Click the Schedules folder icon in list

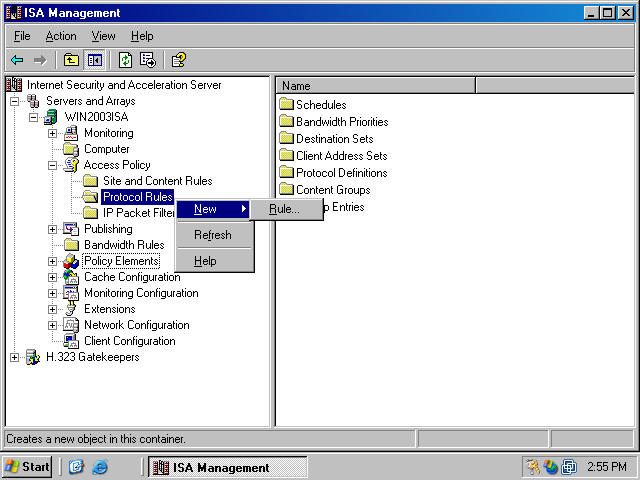pos(287,104)
